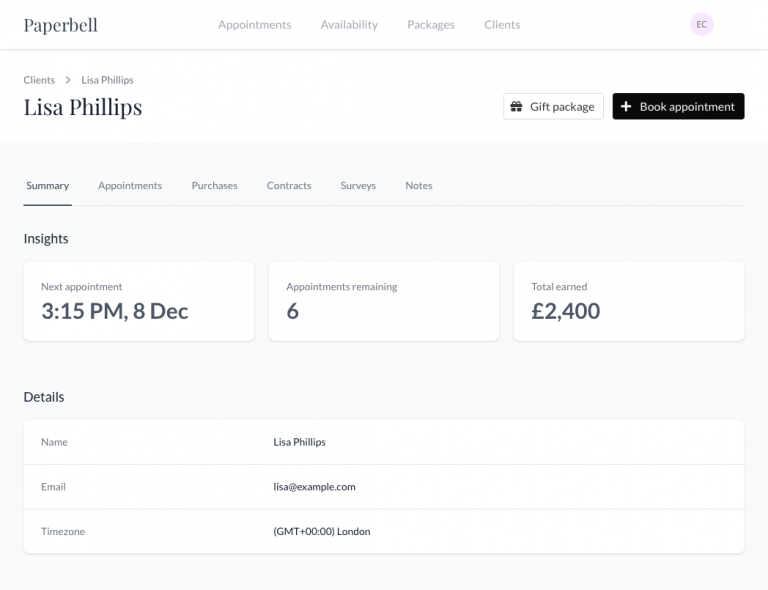Open Clients in the top navigation

[502, 24]
